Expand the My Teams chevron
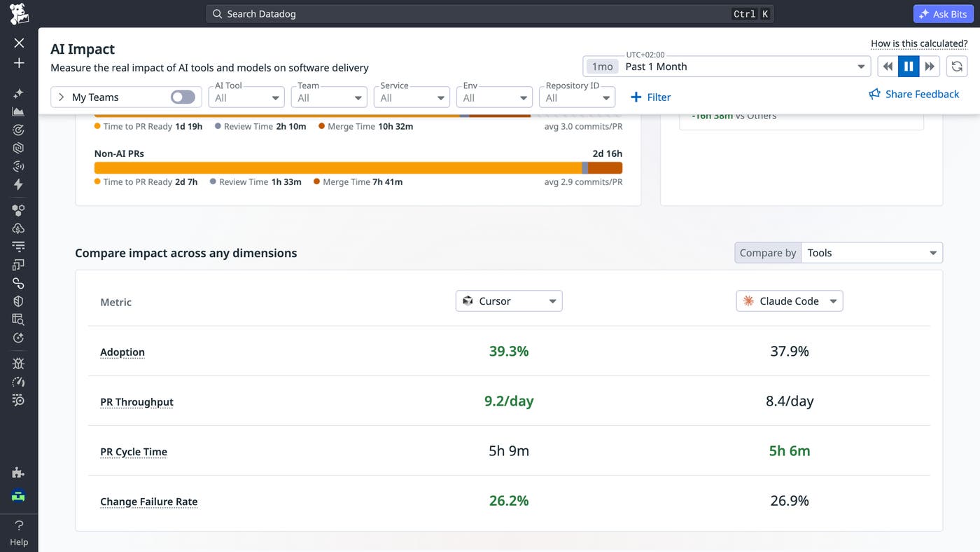This screenshot has width=980, height=552. point(61,97)
